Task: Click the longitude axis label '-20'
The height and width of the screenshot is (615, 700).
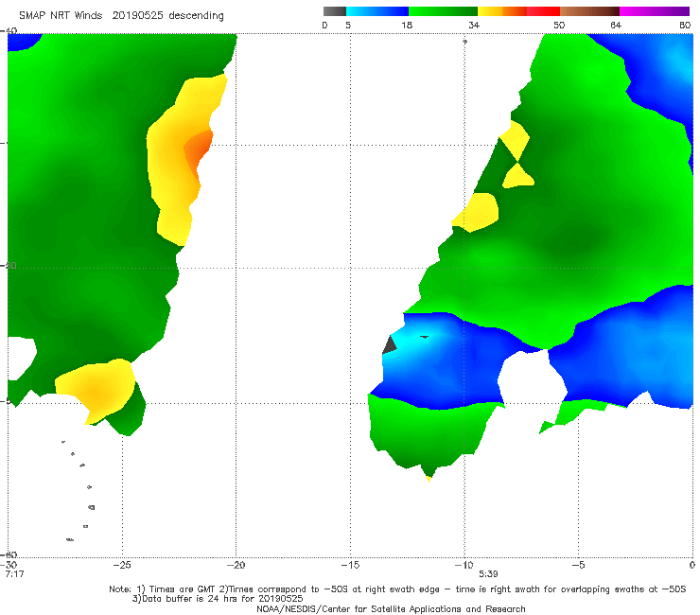Action: point(236,565)
